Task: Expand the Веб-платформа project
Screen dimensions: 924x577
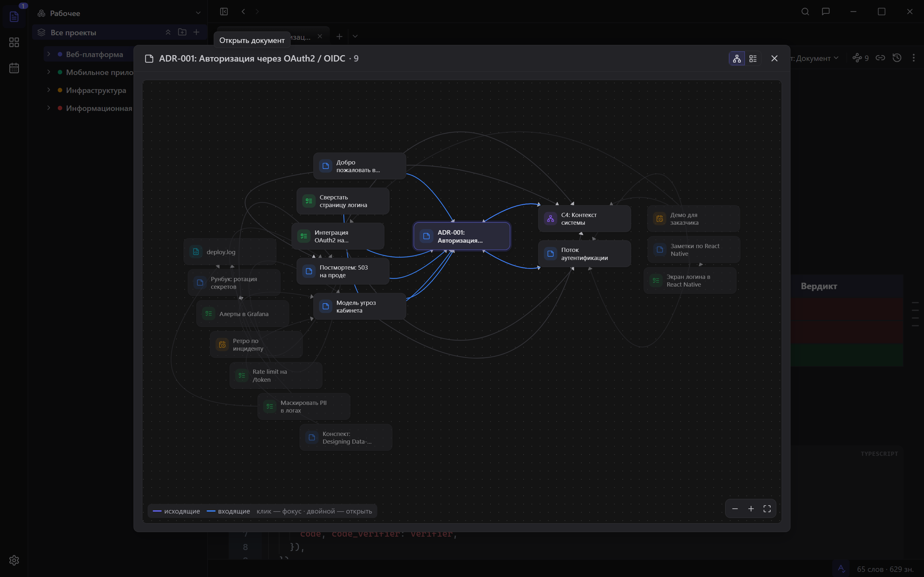Action: coord(48,54)
